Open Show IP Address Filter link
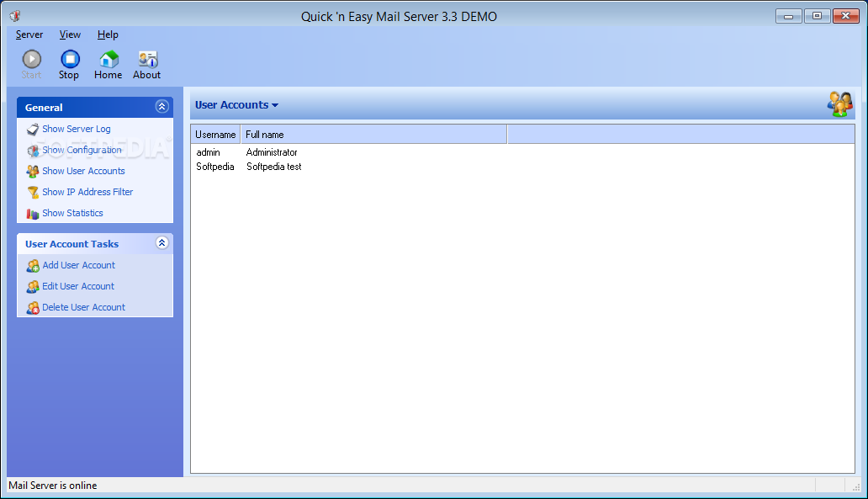 click(87, 192)
